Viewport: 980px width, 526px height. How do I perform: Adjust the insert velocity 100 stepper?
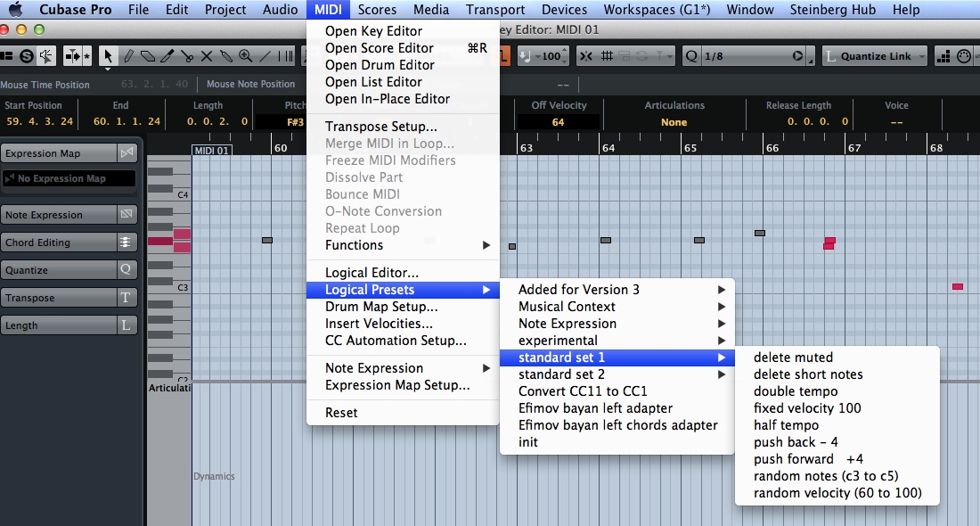pyautogui.click(x=564, y=56)
